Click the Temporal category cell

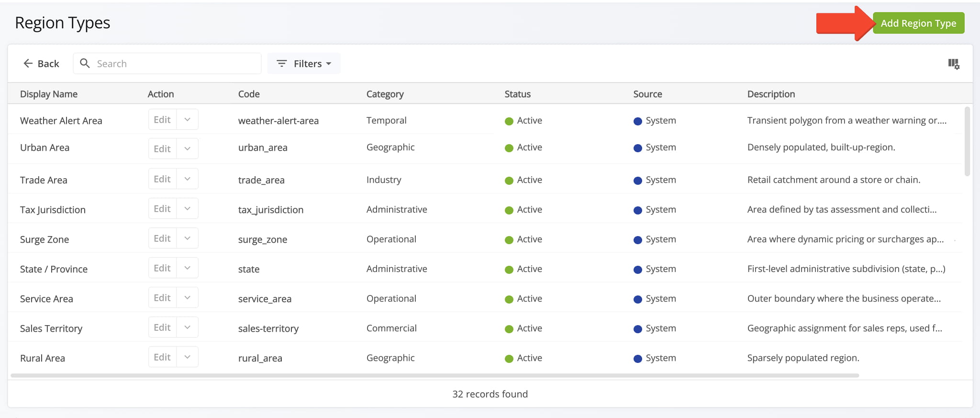pyautogui.click(x=387, y=120)
